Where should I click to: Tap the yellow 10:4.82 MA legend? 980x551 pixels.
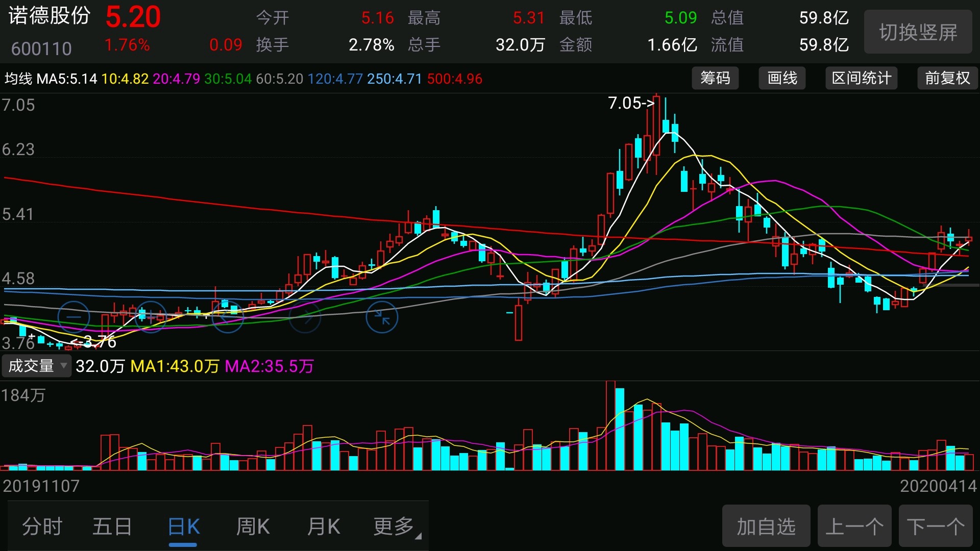point(125,79)
